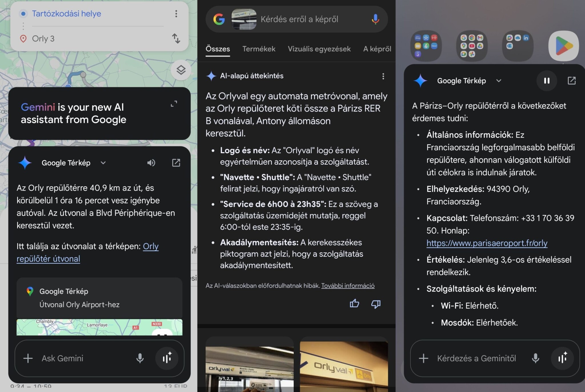Select the Wi-Fi: Elérhető line
Viewport: 585px width, 392px height.
tap(470, 306)
